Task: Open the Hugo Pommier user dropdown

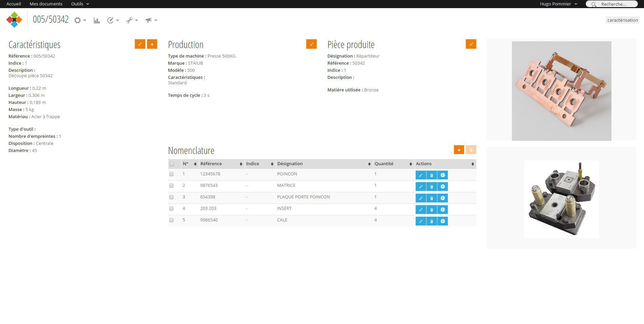Action: 558,4
